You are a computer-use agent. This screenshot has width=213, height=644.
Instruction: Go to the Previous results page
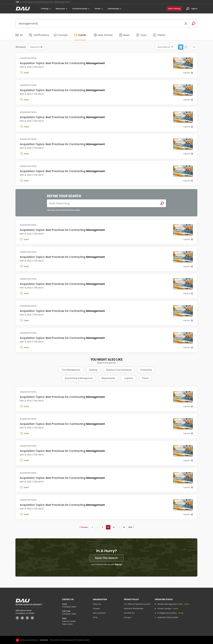[83, 527]
